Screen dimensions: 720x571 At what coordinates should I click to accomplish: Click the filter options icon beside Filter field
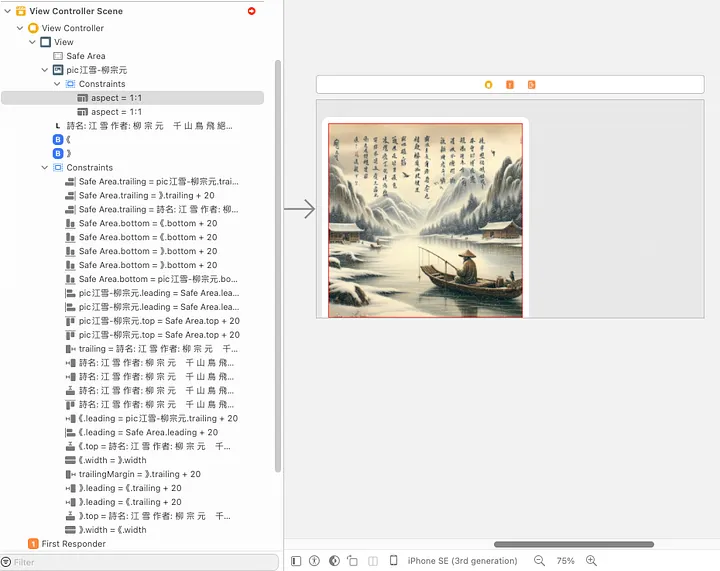coord(6,562)
